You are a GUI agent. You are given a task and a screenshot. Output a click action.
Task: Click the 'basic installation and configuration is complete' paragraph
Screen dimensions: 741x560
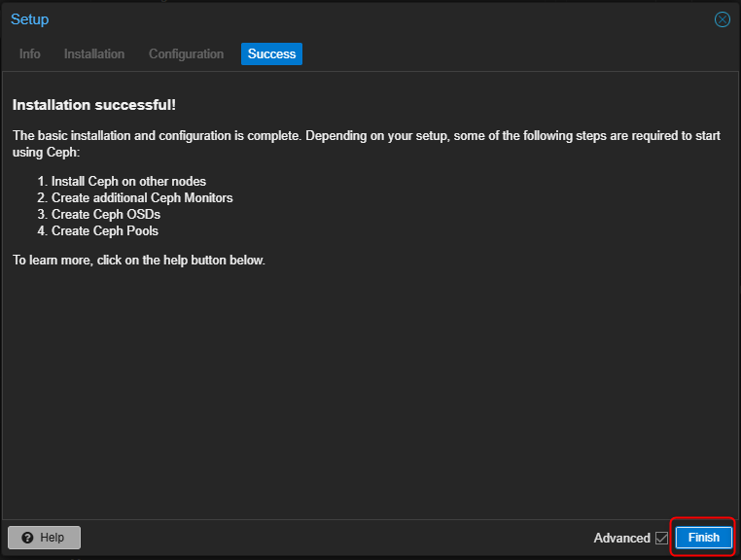point(367,144)
